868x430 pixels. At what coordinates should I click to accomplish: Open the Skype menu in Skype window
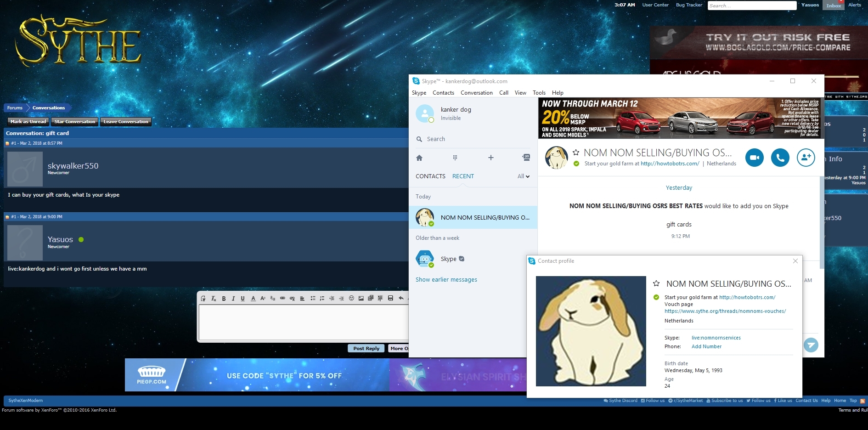coord(419,93)
